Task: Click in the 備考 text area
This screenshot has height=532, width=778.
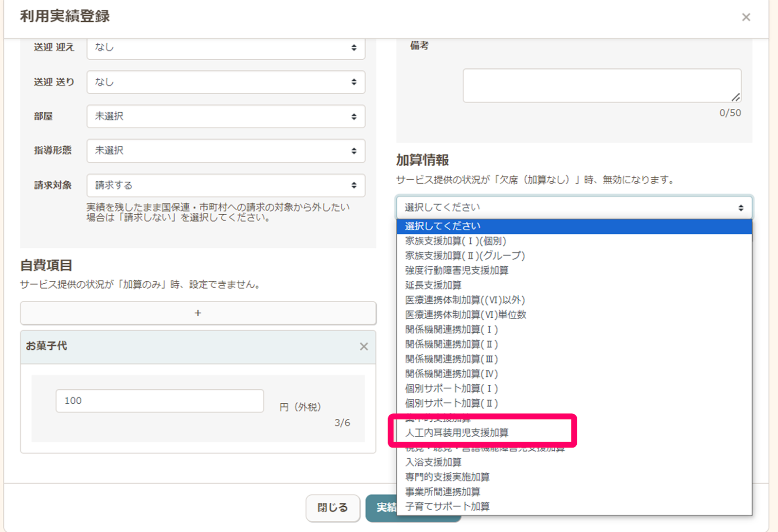Action: (x=601, y=86)
